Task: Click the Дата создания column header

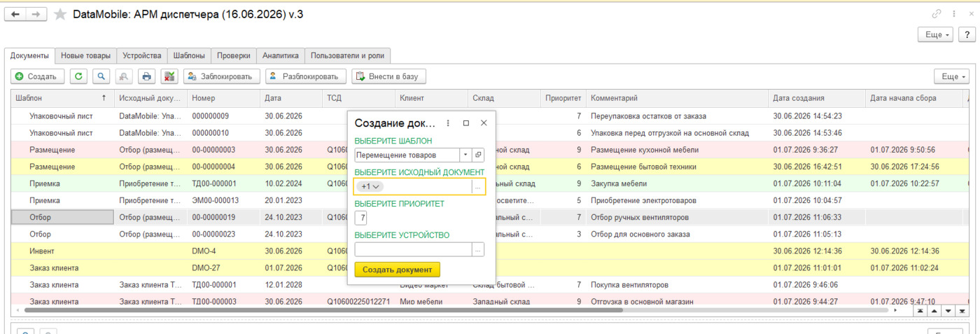Action: tap(816, 98)
